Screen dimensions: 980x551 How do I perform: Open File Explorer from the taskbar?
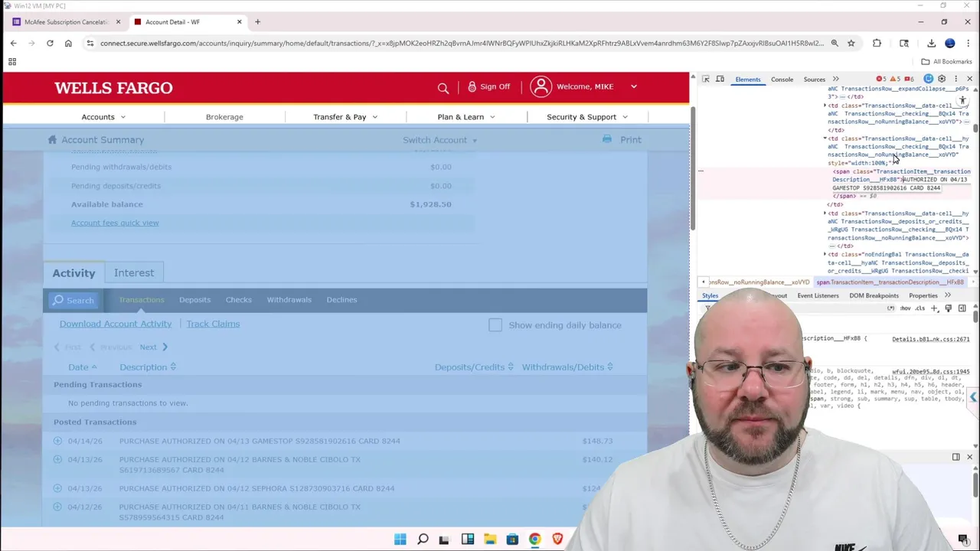click(490, 540)
